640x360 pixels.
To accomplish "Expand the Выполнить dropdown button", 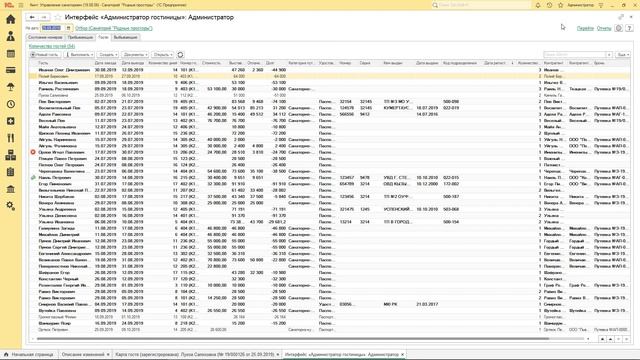I will [x=79, y=54].
